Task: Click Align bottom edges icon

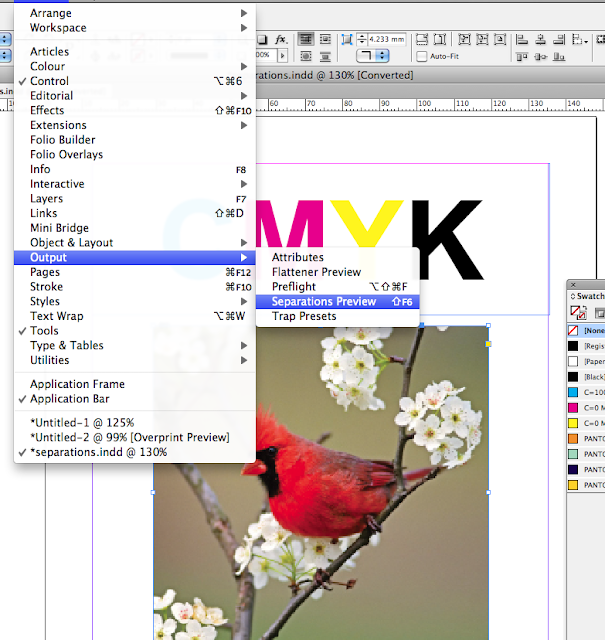Action: point(558,56)
